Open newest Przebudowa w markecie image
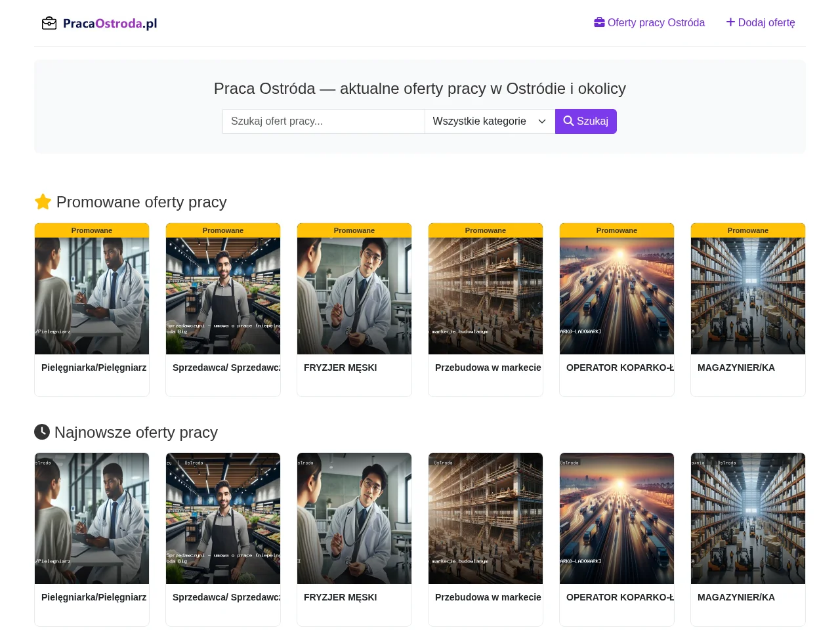The image size is (840, 630). (486, 518)
